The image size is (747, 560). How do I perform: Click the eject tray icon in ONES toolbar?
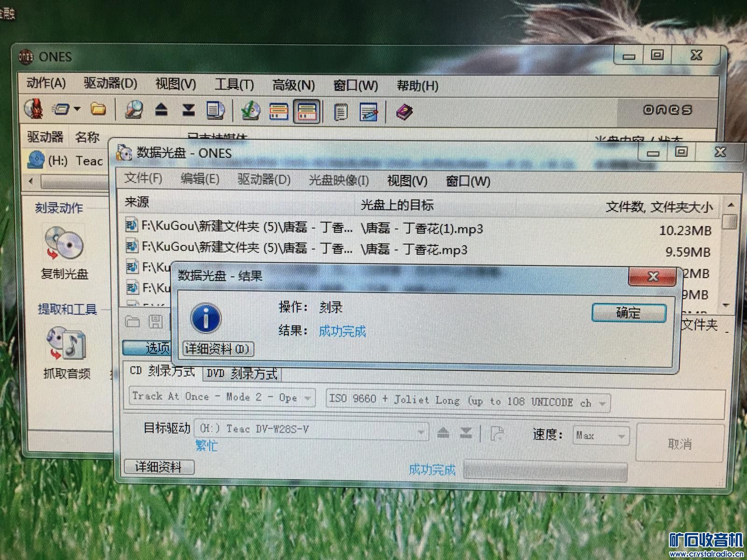(x=162, y=110)
